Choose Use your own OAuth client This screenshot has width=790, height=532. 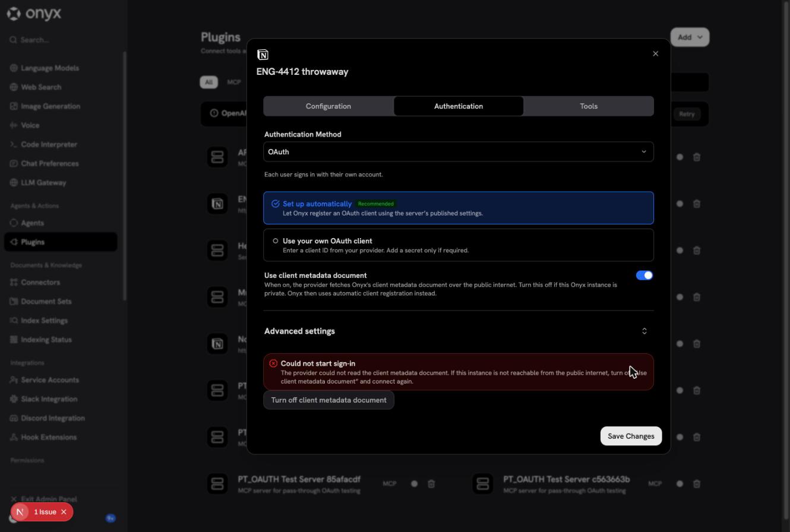(x=459, y=245)
